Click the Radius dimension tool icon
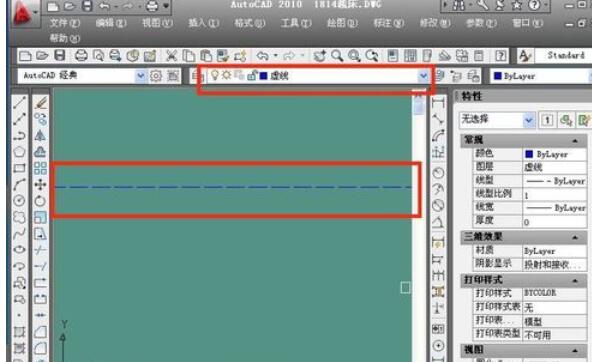Screen dimensions: 592x362 [438, 173]
